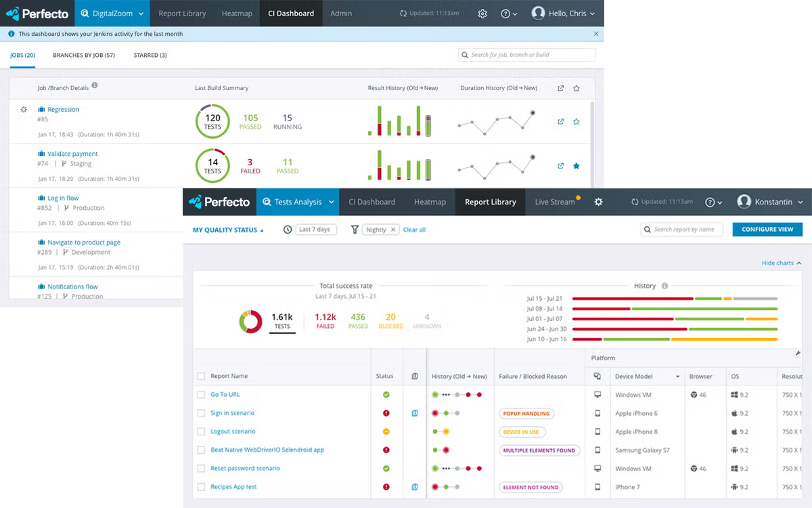Click the Perfecto logo in Report Library window
This screenshot has height=508, width=812.
219,202
